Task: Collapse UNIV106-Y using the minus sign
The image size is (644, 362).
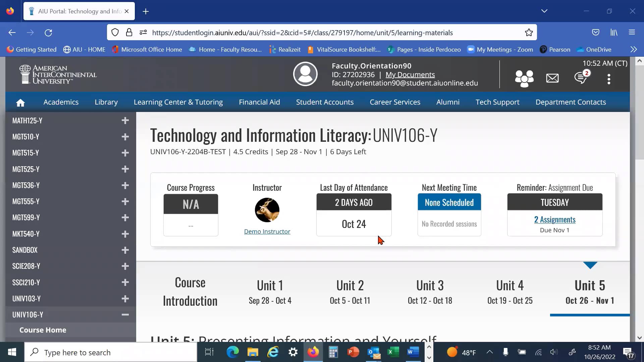Action: (125, 314)
